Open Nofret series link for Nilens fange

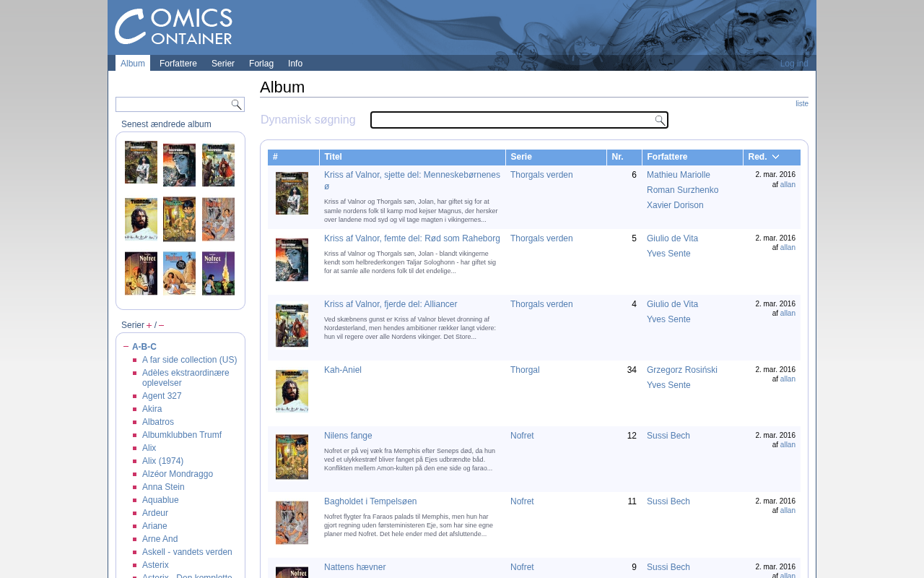point(522,436)
